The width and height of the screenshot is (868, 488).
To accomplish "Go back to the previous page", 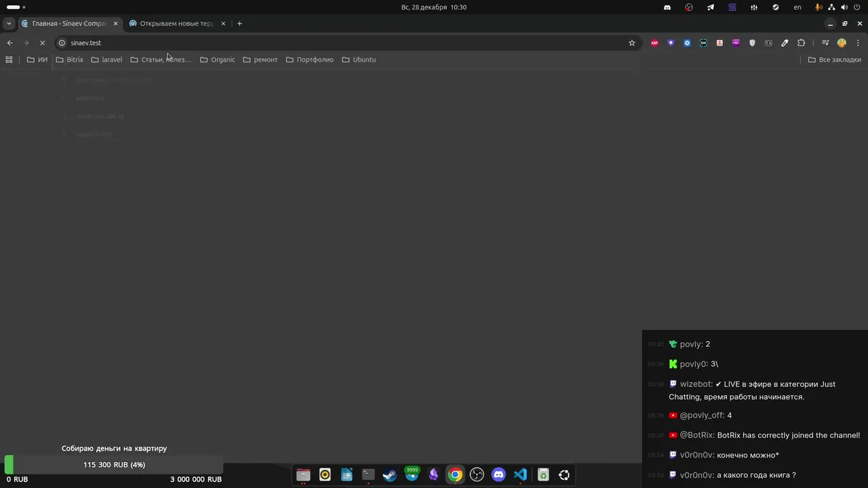I will tap(9, 43).
